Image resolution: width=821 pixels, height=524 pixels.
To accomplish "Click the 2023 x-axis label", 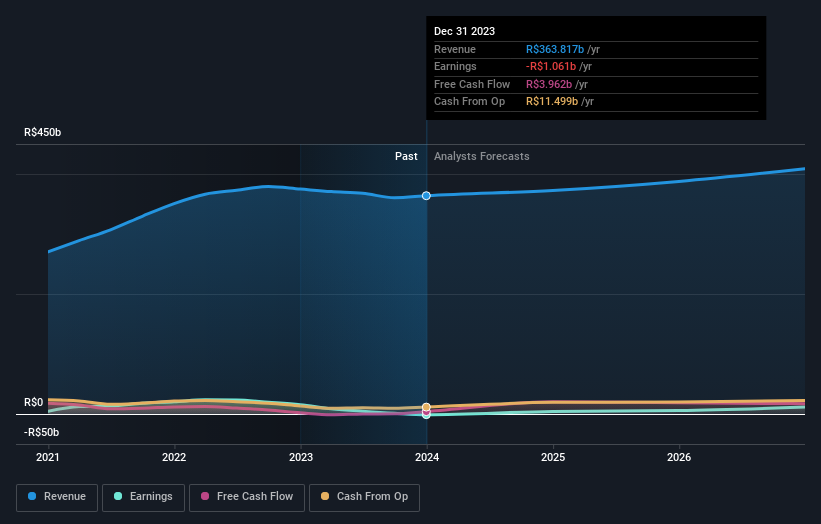I will coord(301,458).
